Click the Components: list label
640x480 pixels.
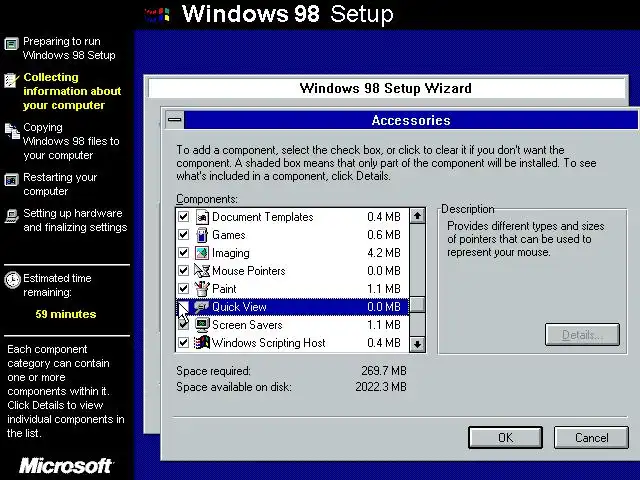[x=207, y=199]
